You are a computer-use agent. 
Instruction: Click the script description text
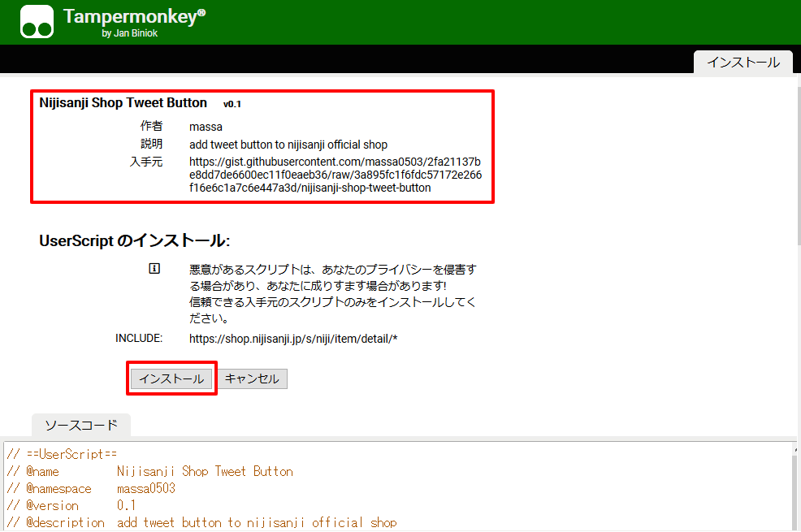(288, 145)
